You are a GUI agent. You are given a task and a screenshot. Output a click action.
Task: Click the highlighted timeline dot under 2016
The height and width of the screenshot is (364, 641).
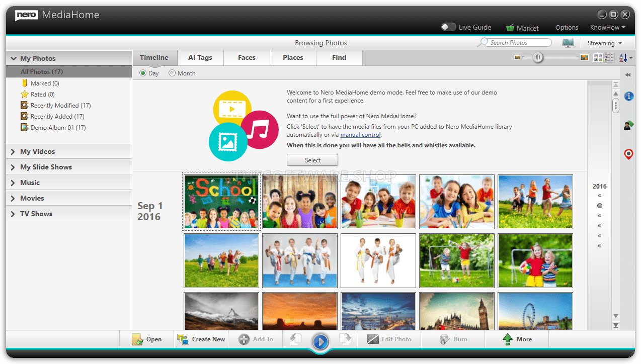[x=600, y=206]
